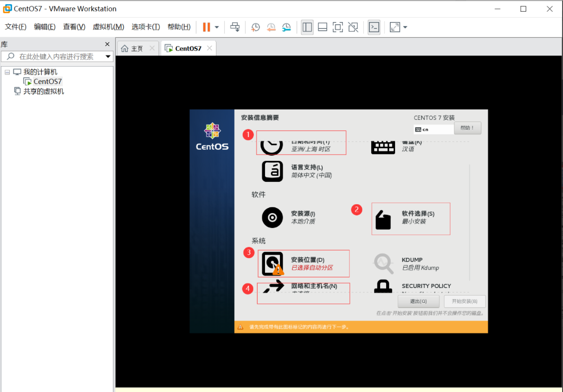Open SECURITY POLICY lock icon
This screenshot has width=563, height=392.
[x=383, y=287]
